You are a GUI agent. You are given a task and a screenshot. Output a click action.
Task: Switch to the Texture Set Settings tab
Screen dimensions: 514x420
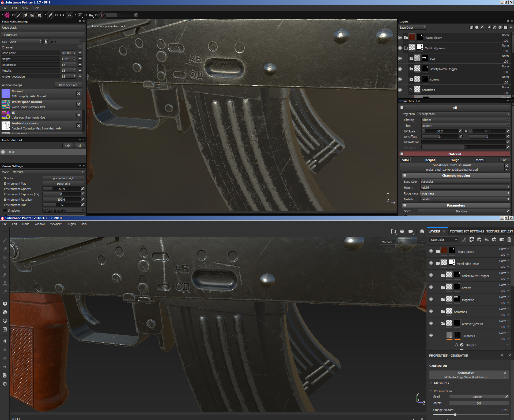point(467,231)
